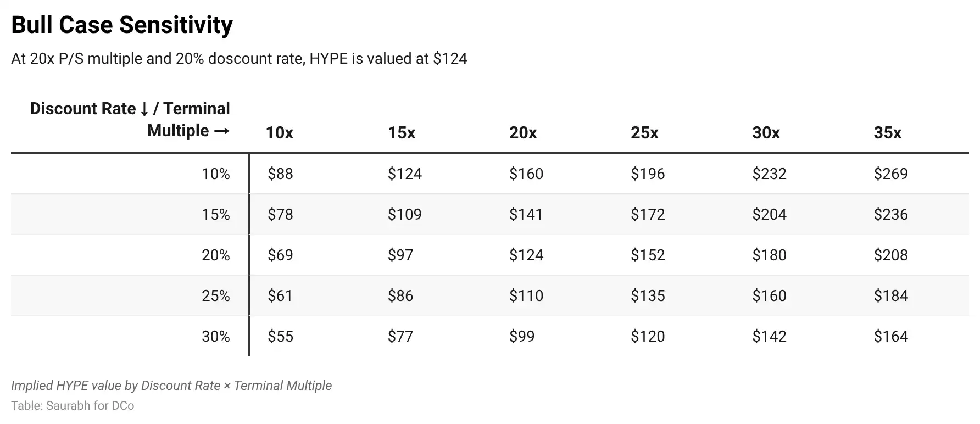Click the Implied HYPE value caption text
Image resolution: width=980 pixels, height=424 pixels.
[x=171, y=386]
